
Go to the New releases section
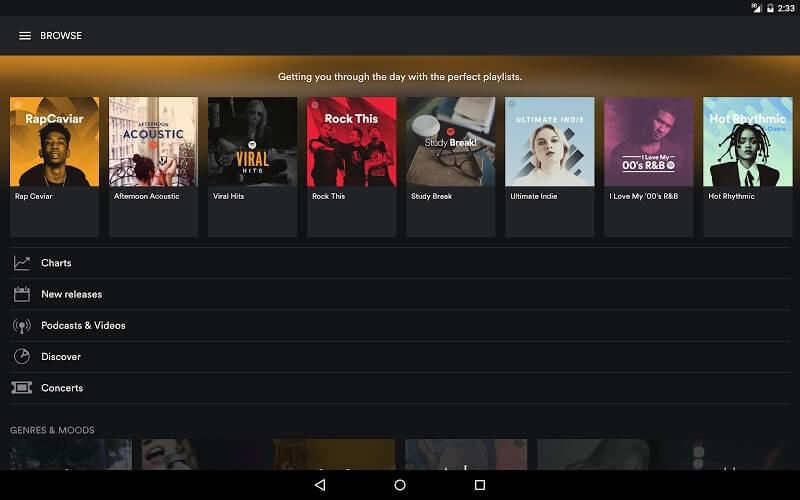click(400, 294)
